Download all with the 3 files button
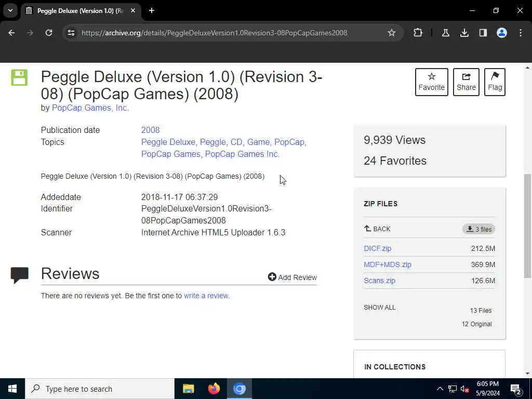Image resolution: width=532 pixels, height=399 pixels. point(478,229)
